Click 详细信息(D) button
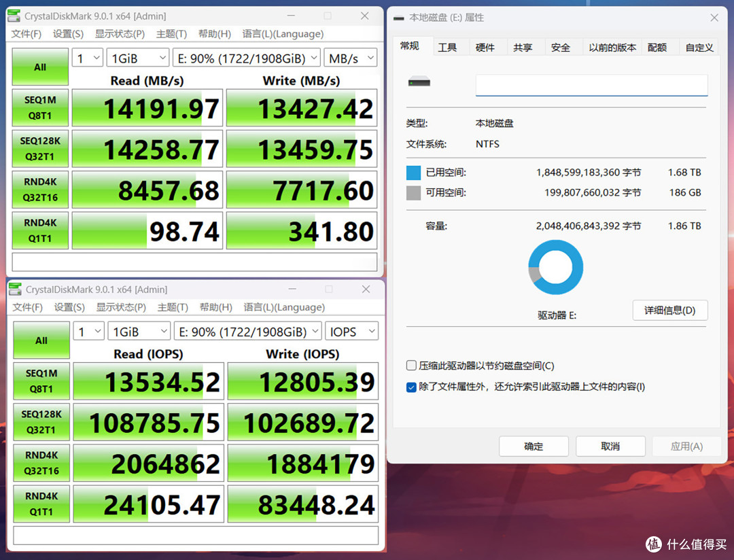734x560 pixels. click(x=670, y=310)
